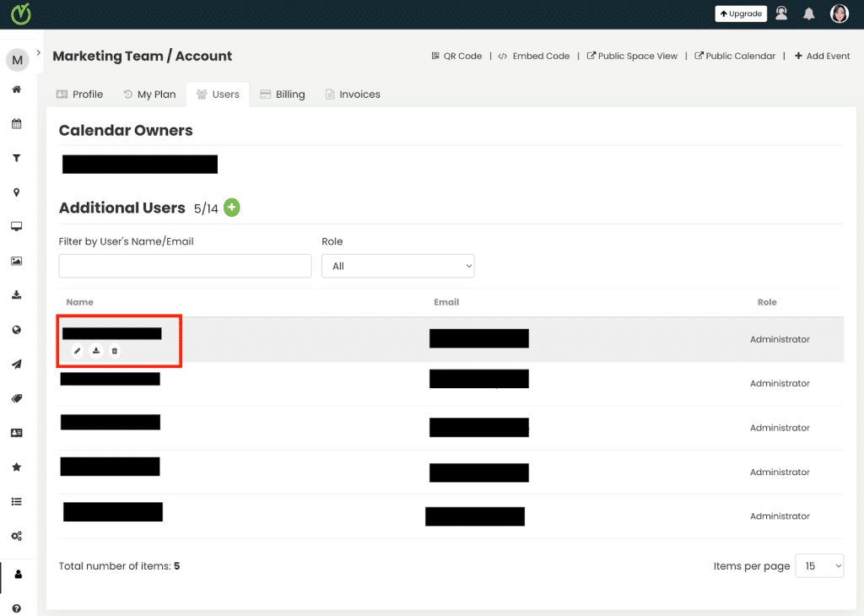
Task: Select the tags icon in the sidebar
Action: [x=16, y=398]
